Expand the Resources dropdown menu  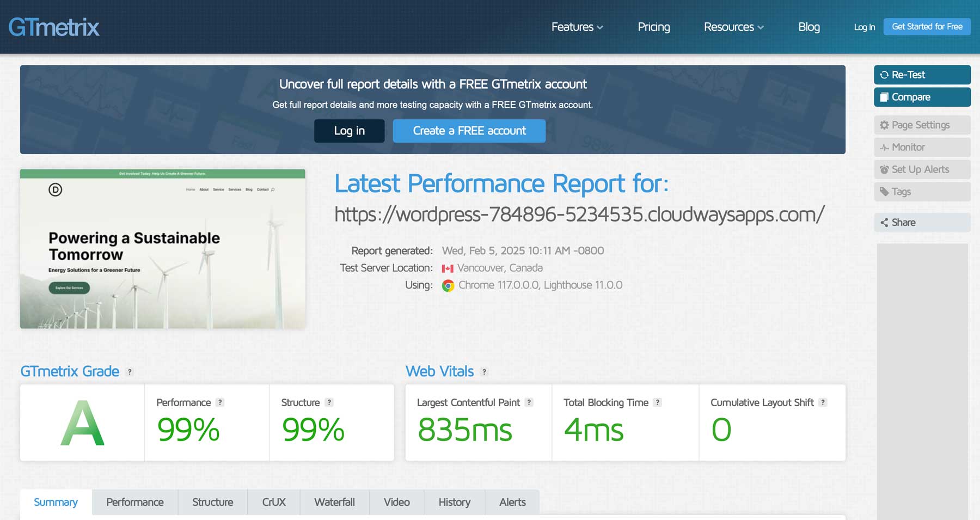(733, 27)
